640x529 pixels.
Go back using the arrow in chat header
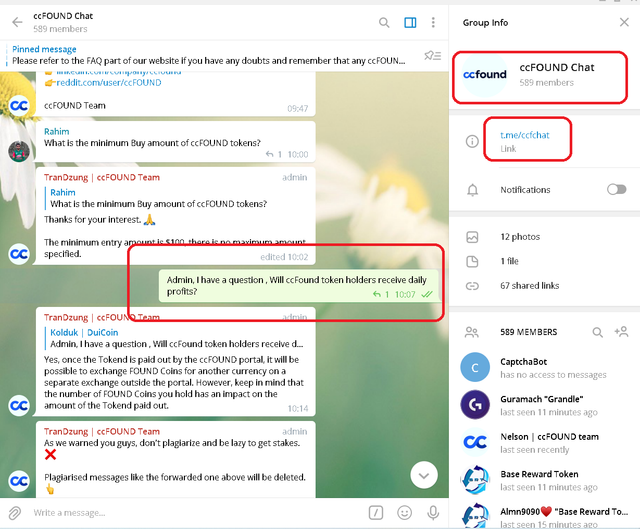[x=17, y=22]
